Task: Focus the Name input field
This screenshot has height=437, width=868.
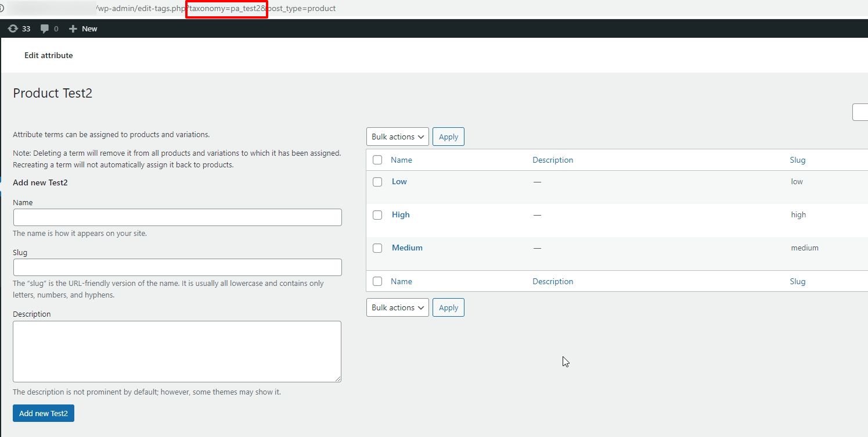Action: click(177, 217)
